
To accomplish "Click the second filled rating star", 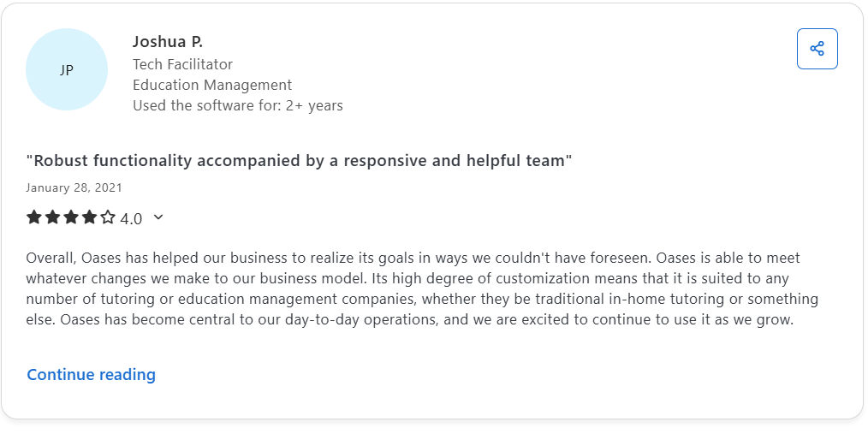I will 52,217.
